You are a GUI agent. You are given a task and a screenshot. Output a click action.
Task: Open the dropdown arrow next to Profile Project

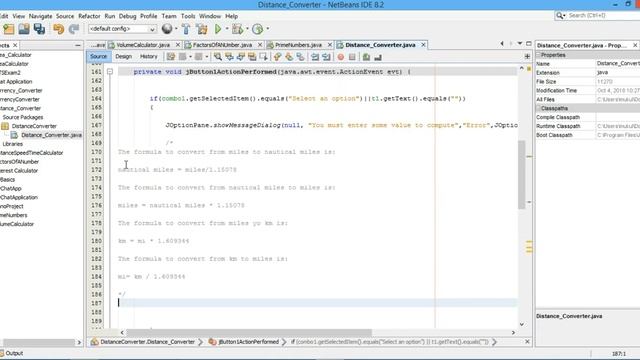[268, 29]
